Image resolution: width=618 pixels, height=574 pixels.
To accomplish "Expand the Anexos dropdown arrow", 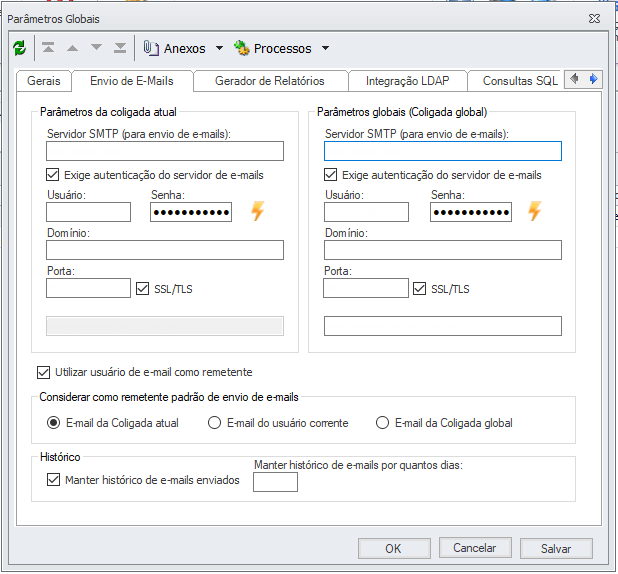I will click(220, 48).
